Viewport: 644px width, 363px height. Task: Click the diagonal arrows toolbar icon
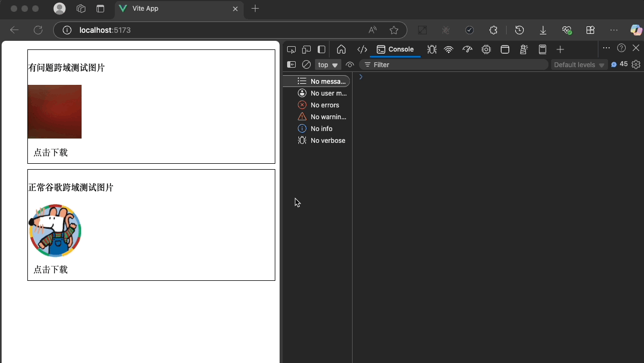pos(422,30)
